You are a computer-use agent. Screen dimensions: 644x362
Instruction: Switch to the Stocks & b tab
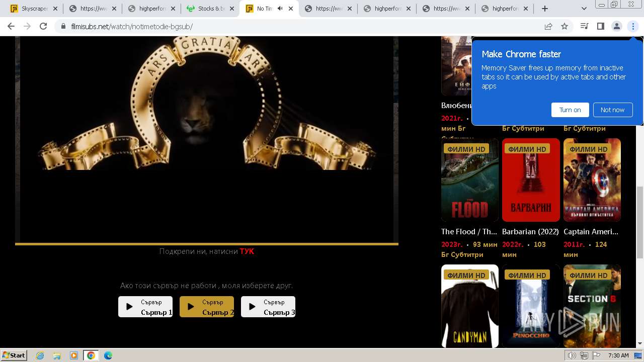pyautogui.click(x=206, y=9)
